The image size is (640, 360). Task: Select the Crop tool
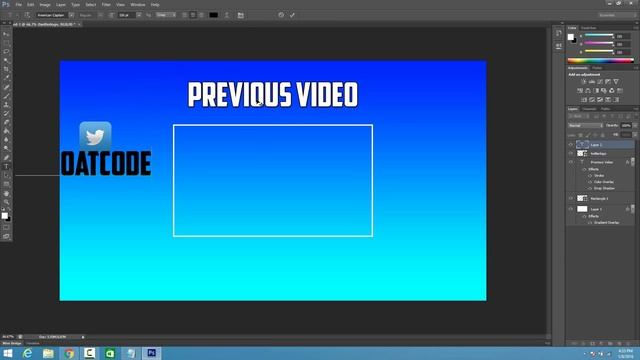tap(6, 69)
